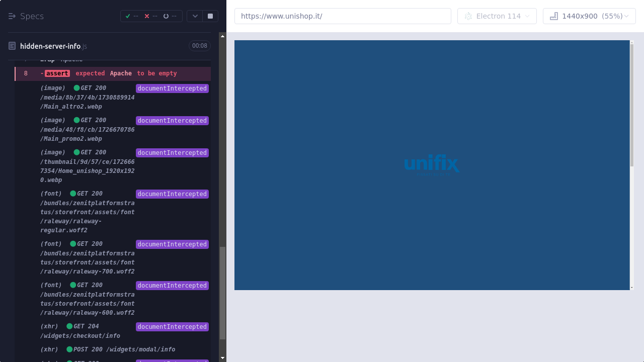Screen dimensions: 644x362
Task: Click the red failed tests X icon
Action: pyautogui.click(x=147, y=16)
